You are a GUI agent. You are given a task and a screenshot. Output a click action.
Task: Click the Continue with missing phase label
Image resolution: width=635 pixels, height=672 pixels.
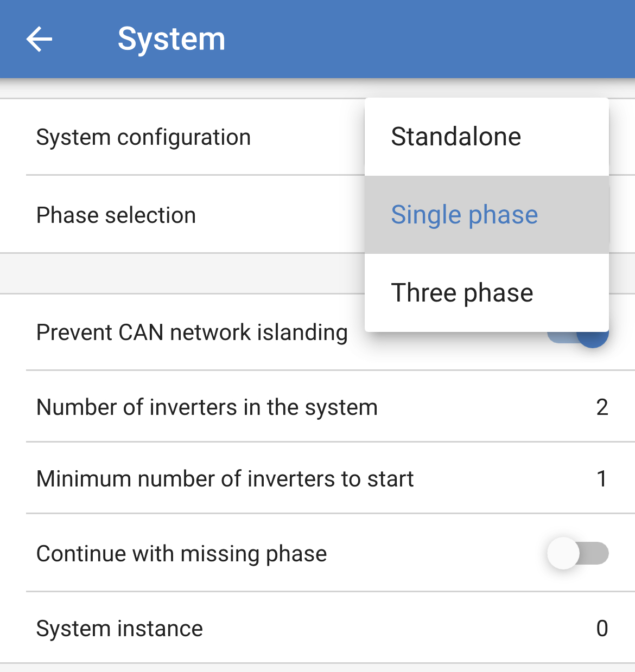[x=181, y=554]
